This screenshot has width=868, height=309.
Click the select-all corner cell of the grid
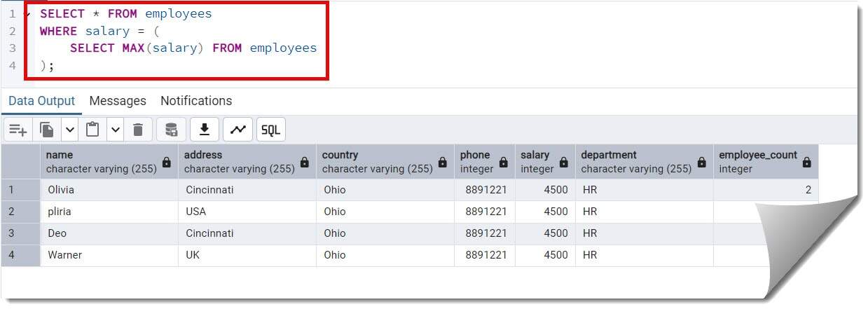pyautogui.click(x=21, y=162)
